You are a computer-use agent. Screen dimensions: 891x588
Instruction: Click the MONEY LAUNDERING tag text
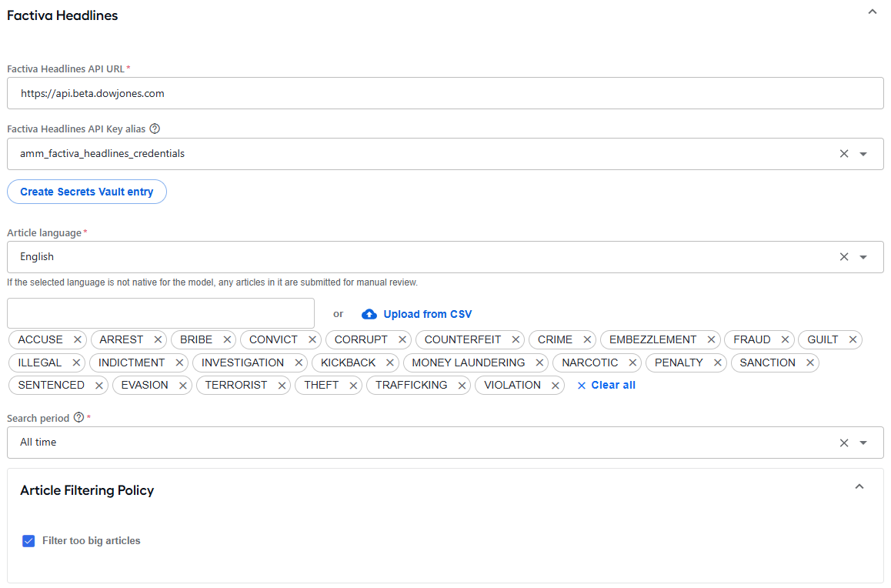[x=469, y=362]
